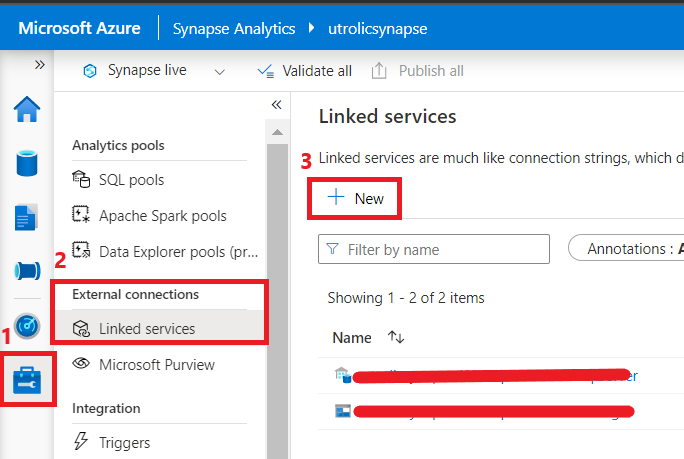Collapse the Manage side panel
Image resolution: width=684 pixels, height=459 pixels.
click(x=277, y=104)
